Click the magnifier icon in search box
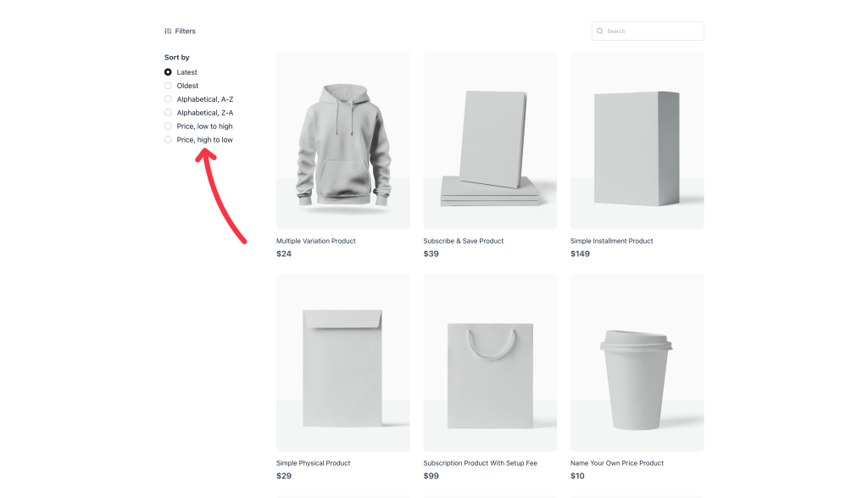 point(600,31)
